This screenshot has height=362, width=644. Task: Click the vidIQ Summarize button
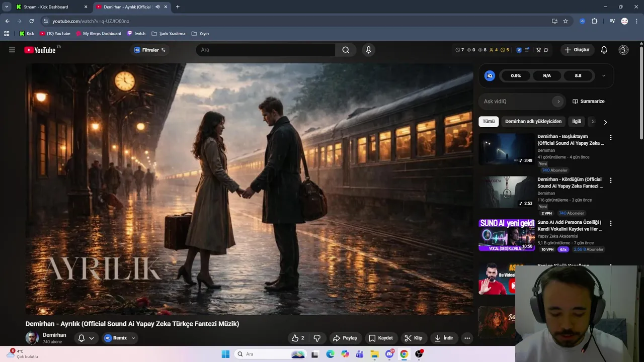point(588,101)
